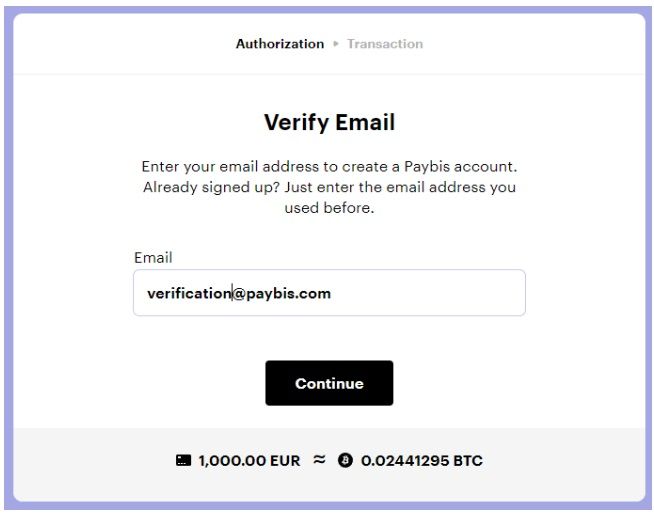Click 'create a Paybis account' instruction line

329,166
